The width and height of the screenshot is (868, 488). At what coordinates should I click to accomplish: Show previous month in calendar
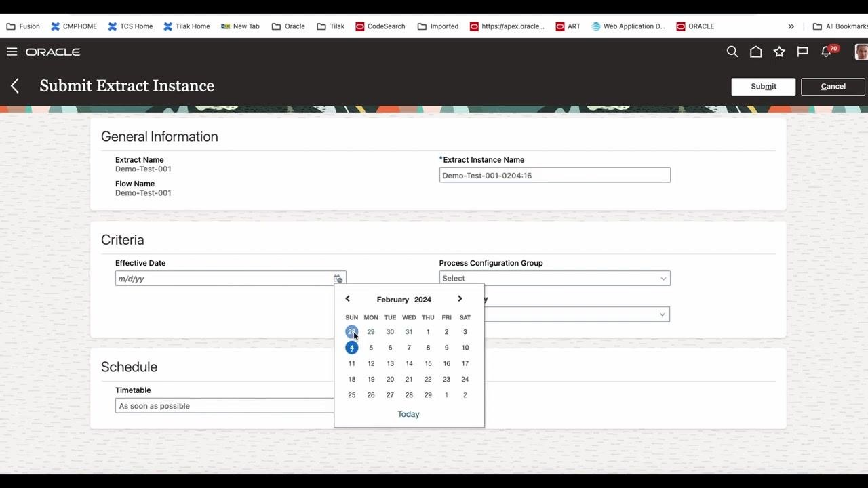click(347, 299)
